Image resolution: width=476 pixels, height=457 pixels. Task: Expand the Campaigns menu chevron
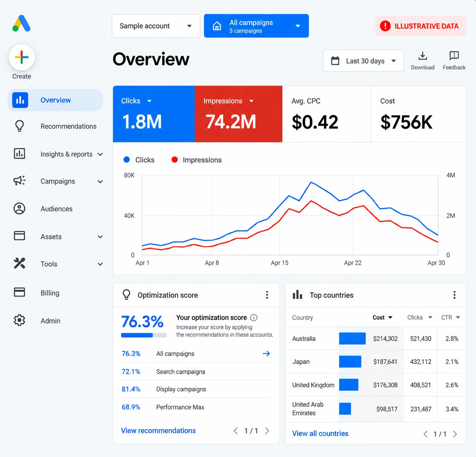tap(100, 181)
